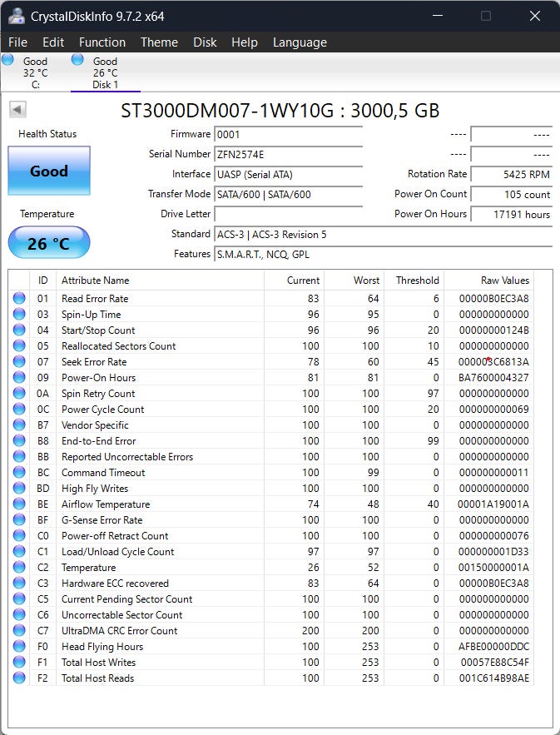Click the Rotation Rate value 5425 RPM
This screenshot has width=560, height=735.
(x=511, y=174)
